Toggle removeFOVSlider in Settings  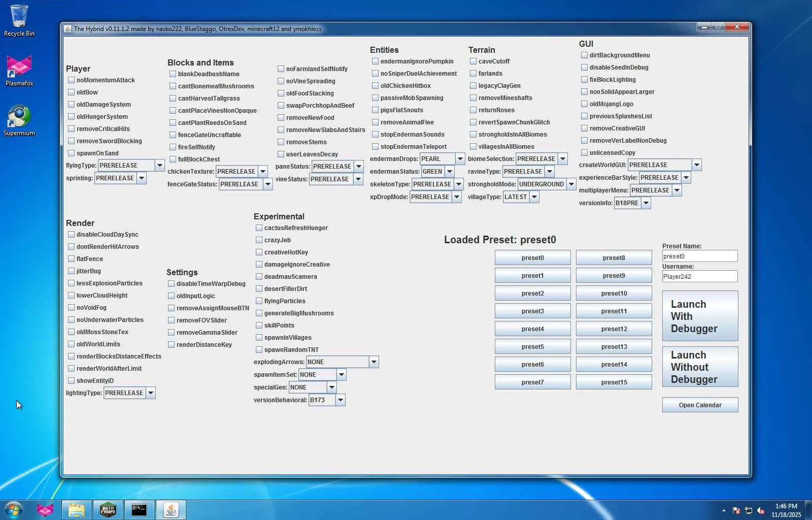click(172, 320)
